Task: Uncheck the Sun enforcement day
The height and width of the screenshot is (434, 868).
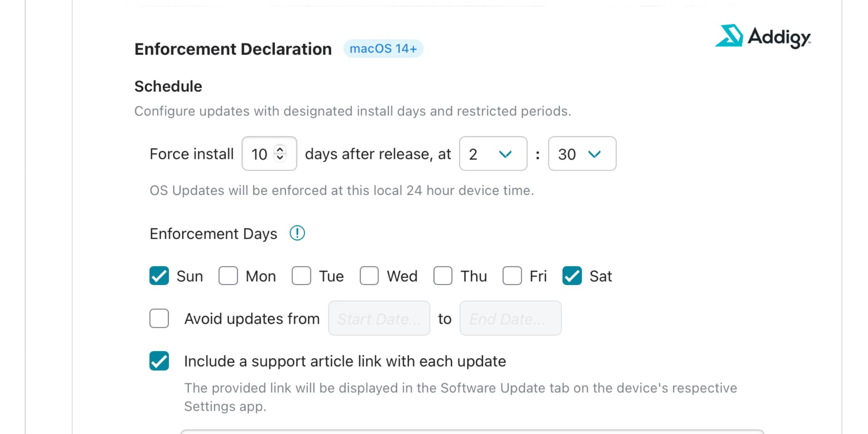Action: pyautogui.click(x=159, y=276)
